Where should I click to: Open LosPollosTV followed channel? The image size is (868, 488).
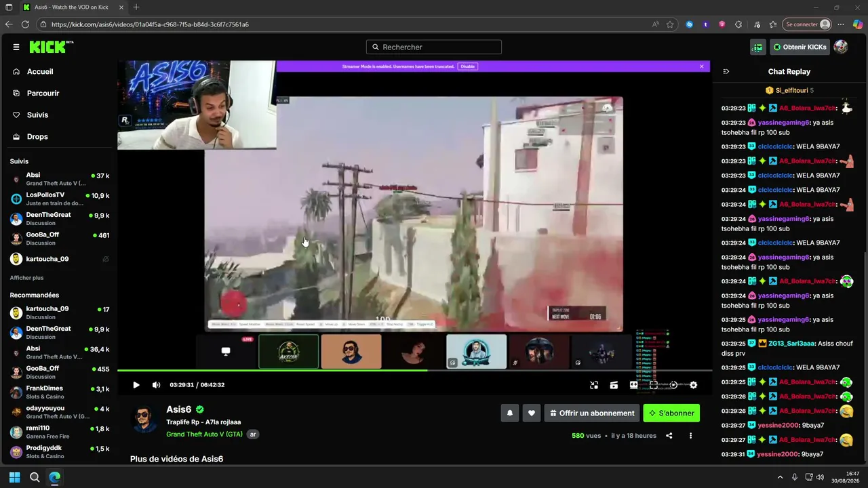pos(60,199)
